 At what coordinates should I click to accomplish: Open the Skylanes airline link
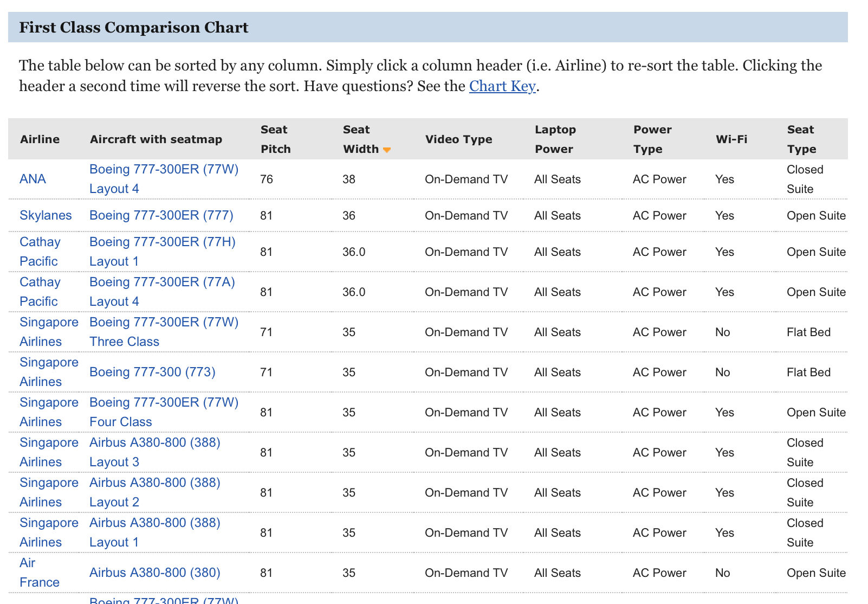[46, 215]
